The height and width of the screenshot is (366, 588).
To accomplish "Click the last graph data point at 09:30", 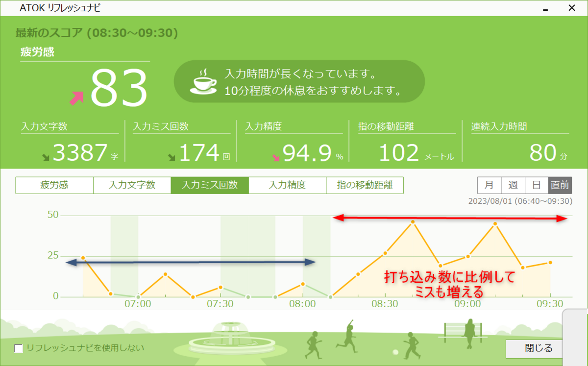I will (550, 263).
